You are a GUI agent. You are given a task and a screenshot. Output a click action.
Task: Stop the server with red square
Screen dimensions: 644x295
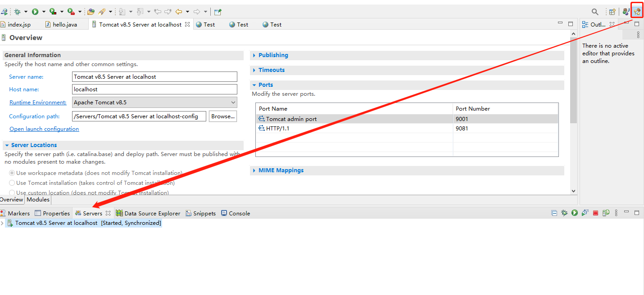tap(595, 213)
